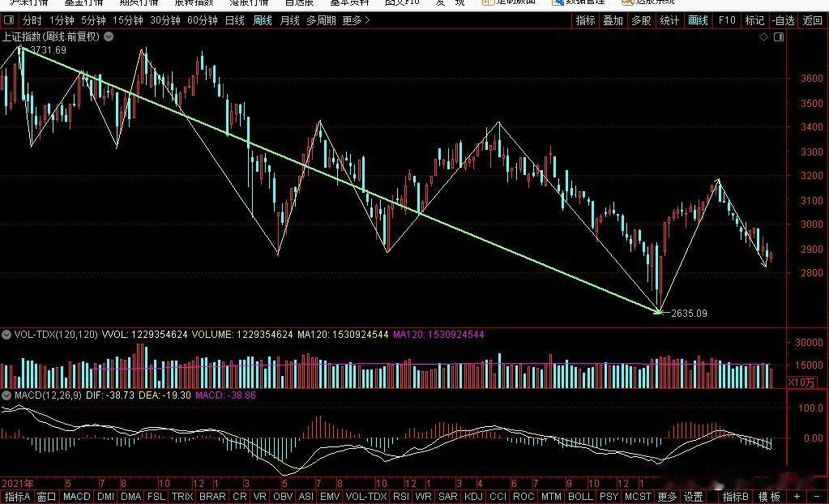This screenshot has height=504, width=829.
Task: Select the 30分钟 period
Action: [x=165, y=20]
